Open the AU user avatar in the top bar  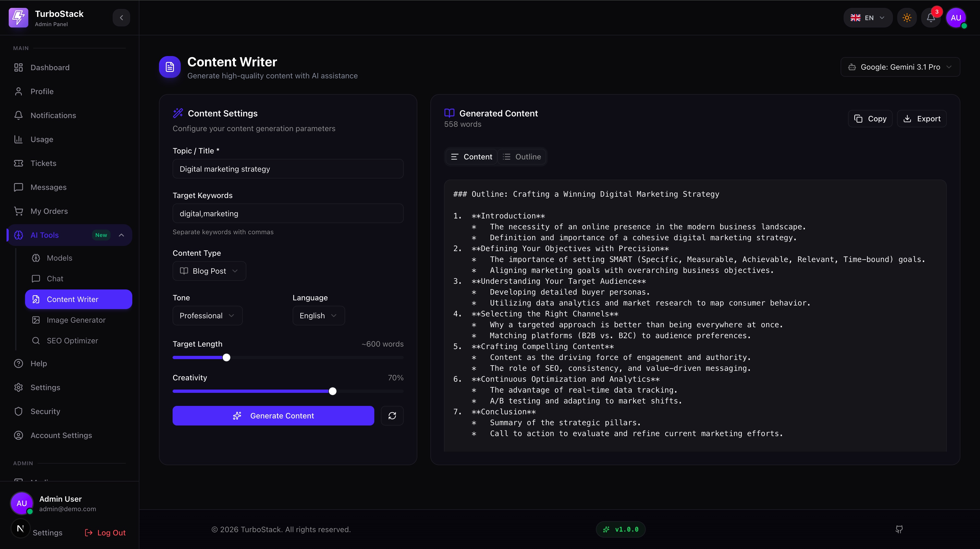tap(956, 18)
